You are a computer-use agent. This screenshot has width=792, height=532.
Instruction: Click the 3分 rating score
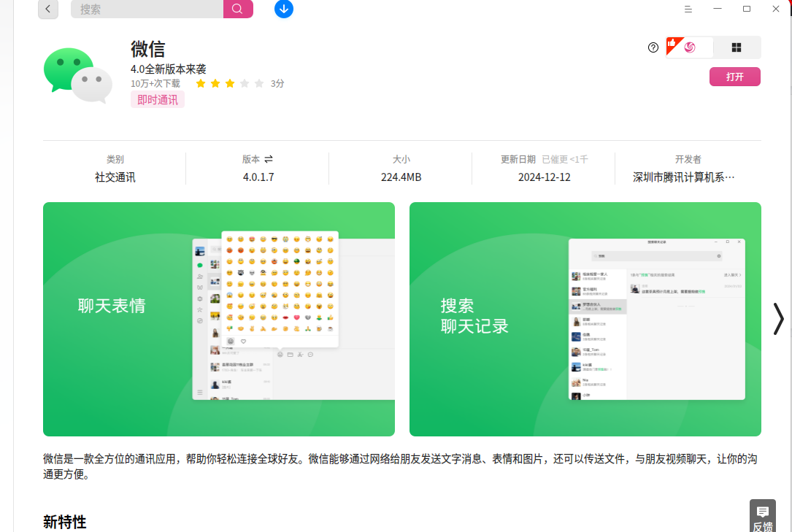tap(277, 83)
